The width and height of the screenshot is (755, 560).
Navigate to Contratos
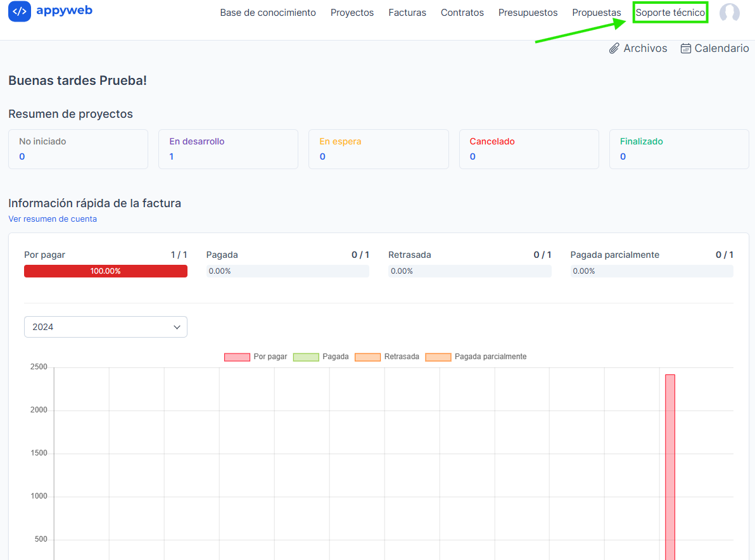pos(462,13)
